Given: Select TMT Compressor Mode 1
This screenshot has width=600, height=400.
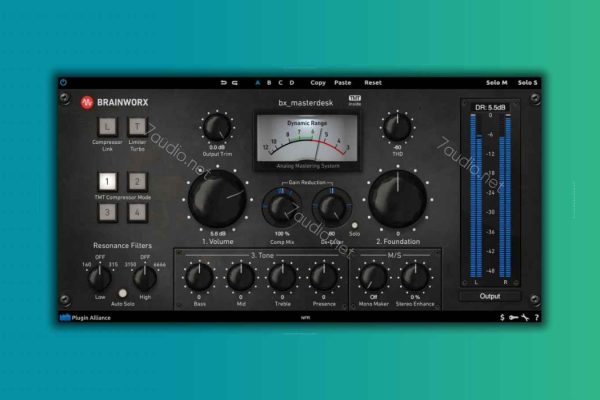Looking at the screenshot, I should coord(108,181).
